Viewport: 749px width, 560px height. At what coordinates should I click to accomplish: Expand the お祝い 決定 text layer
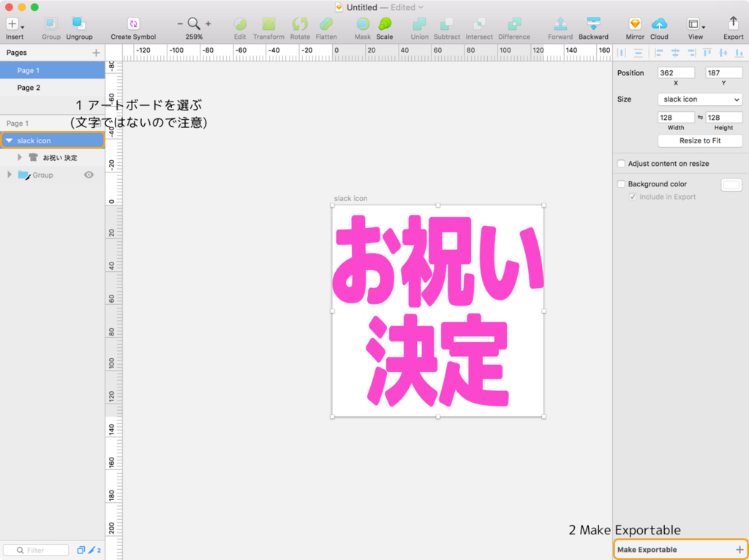pyautogui.click(x=20, y=157)
